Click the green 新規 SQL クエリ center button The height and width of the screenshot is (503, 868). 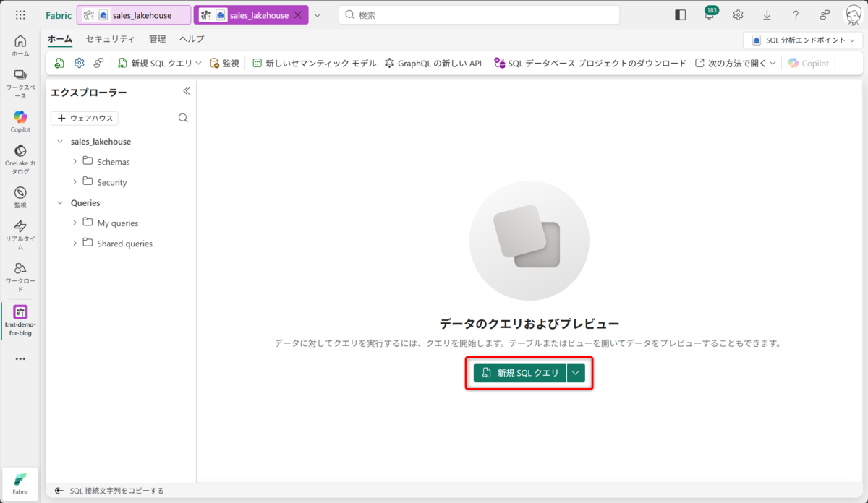[x=520, y=373]
